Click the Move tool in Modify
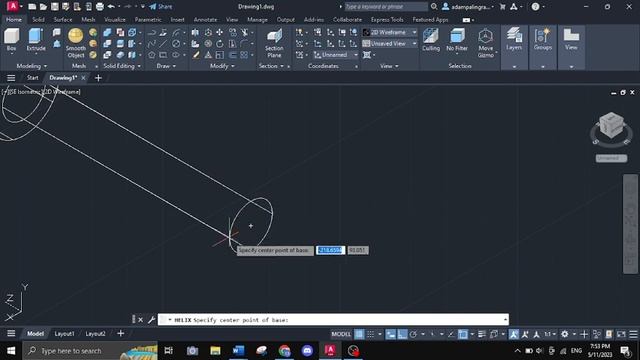Image resolution: width=640 pixels, height=360 pixels. 220,32
